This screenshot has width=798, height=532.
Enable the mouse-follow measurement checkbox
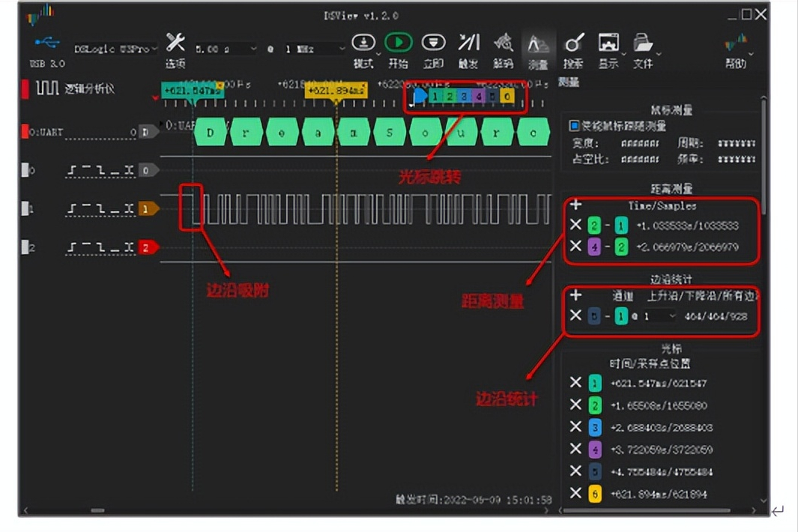574,125
